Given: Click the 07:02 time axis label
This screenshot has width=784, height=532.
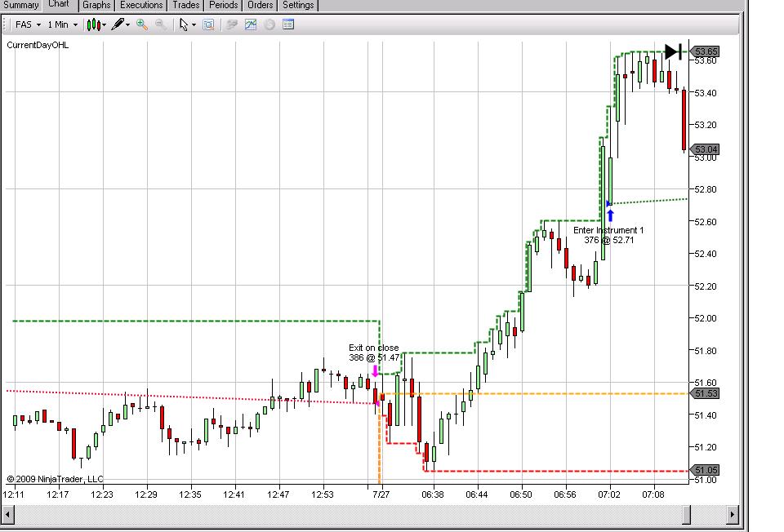Looking at the screenshot, I should pos(609,494).
